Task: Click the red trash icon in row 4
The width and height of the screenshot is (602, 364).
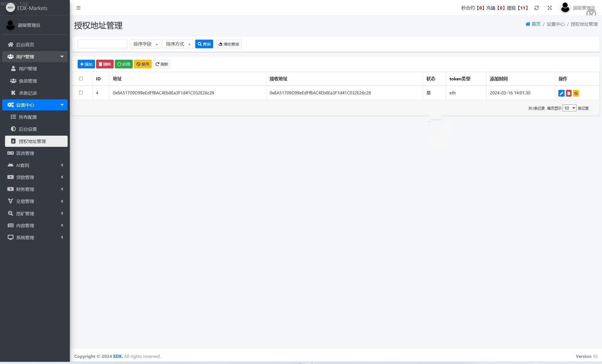Action: [568, 93]
